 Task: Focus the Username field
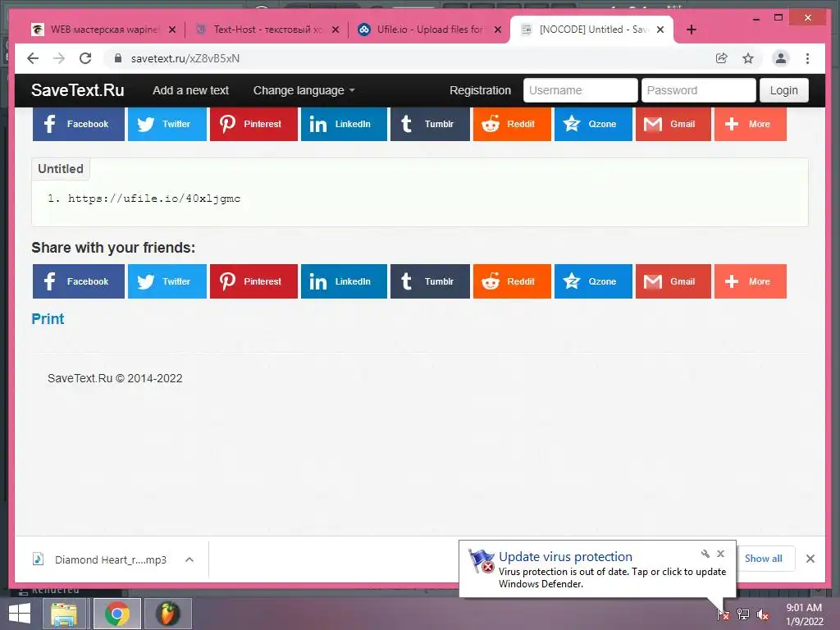(580, 90)
